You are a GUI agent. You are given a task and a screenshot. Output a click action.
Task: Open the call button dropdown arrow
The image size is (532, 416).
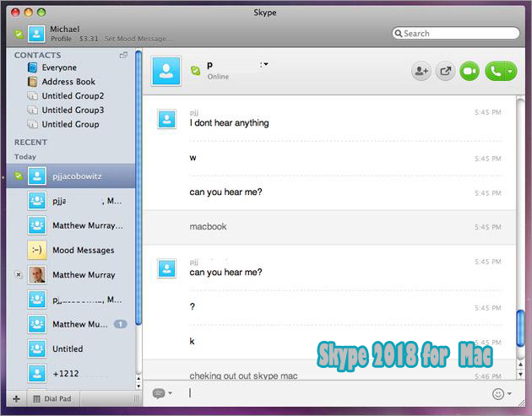pyautogui.click(x=511, y=71)
